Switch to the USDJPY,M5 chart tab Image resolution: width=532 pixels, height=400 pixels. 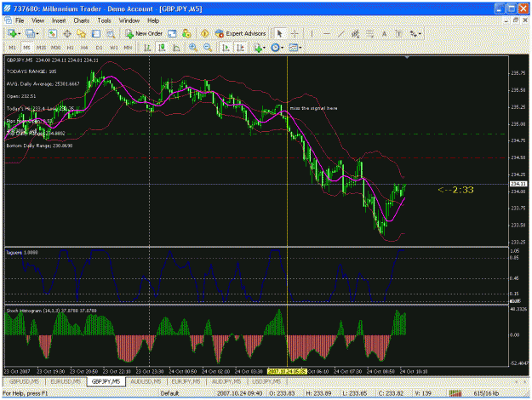click(266, 381)
